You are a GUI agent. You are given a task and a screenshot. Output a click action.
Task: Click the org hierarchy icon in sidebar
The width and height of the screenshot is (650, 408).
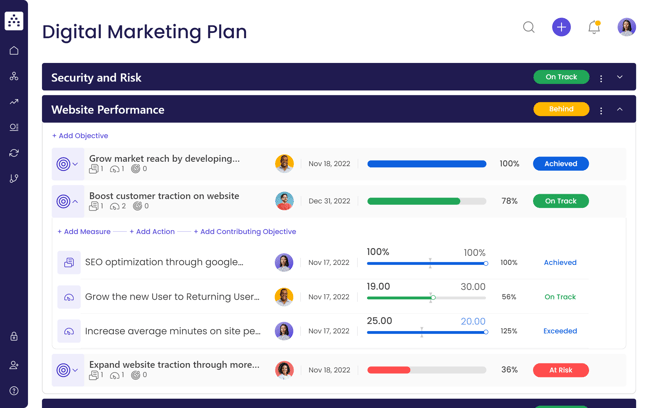tap(14, 76)
